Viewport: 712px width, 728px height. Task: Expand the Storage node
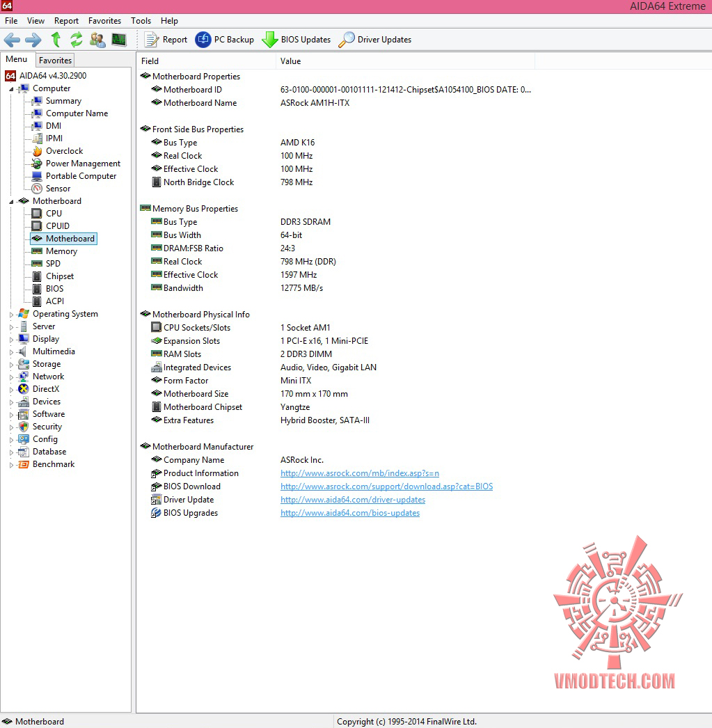(11, 365)
